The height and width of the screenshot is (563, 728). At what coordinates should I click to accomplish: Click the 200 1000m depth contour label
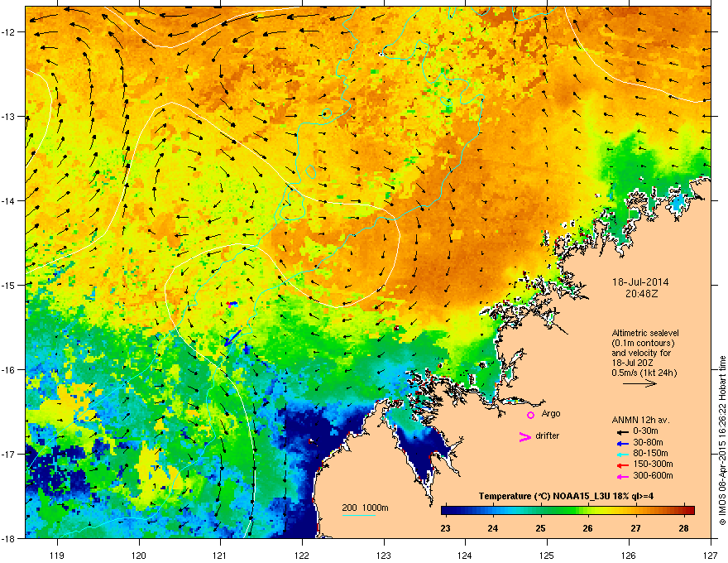365,508
